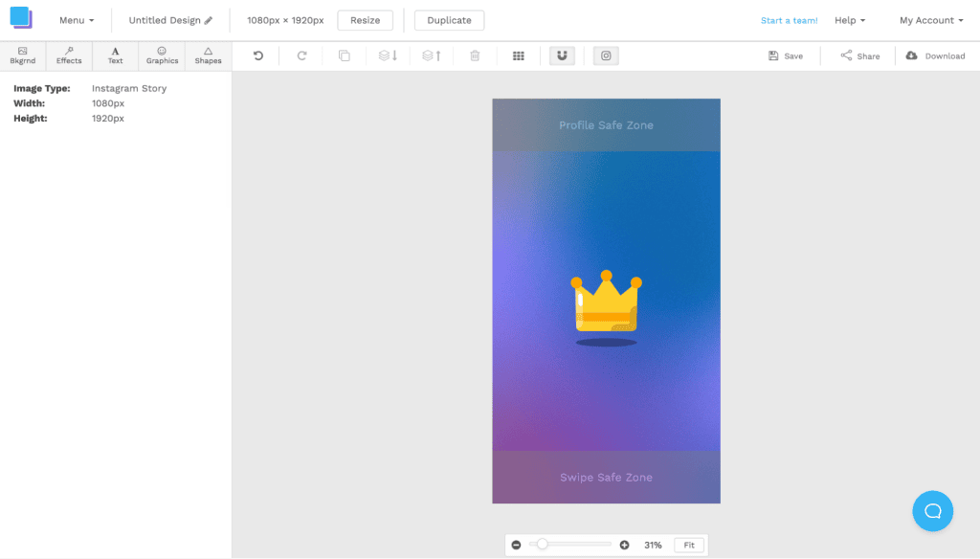Send layer backward icon
The height and width of the screenshot is (559, 980).
click(389, 56)
